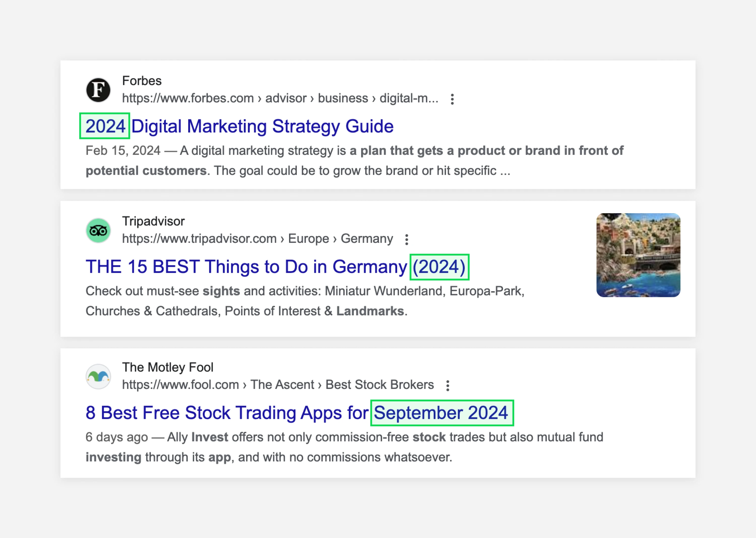This screenshot has height=538, width=756.
Task: Click the '6 days ago' snippet date
Action: 117,437
